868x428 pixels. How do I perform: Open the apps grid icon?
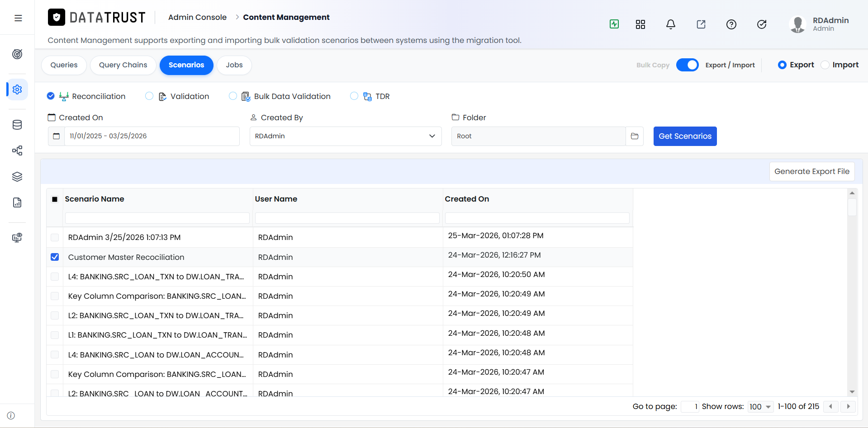click(x=640, y=24)
